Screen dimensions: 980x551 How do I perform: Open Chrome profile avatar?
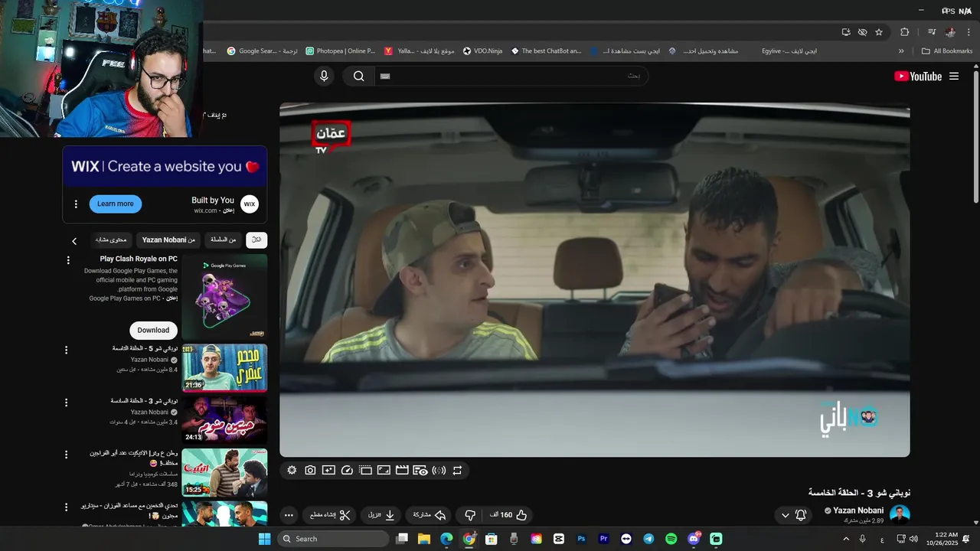tap(950, 32)
